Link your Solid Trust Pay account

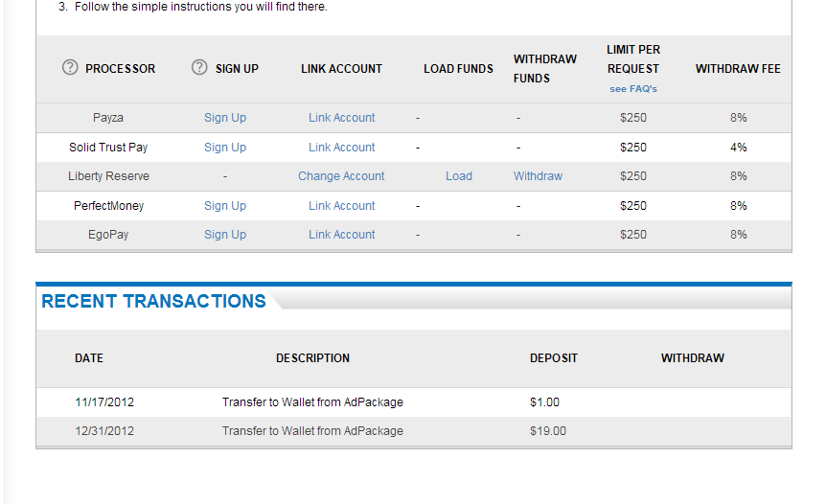pos(342,148)
